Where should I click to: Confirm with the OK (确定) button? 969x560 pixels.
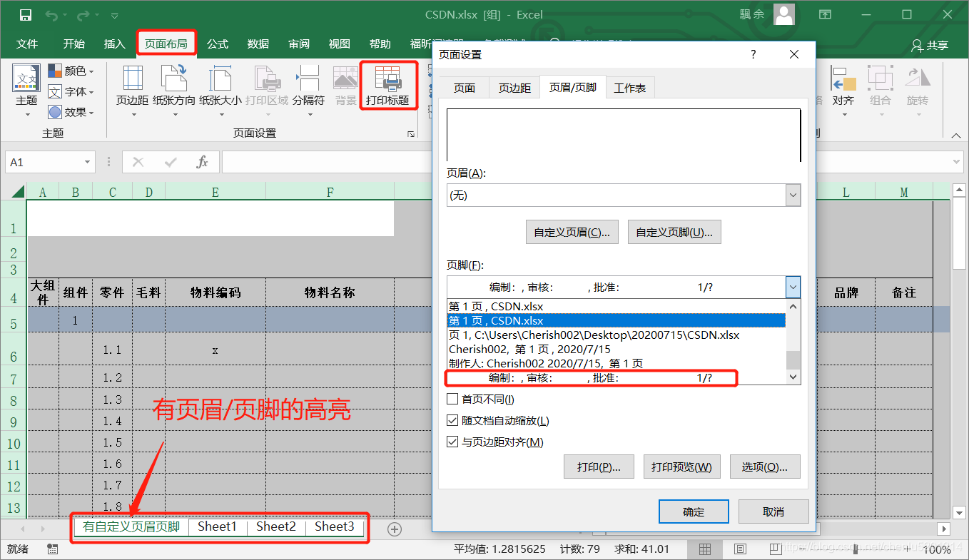click(694, 511)
